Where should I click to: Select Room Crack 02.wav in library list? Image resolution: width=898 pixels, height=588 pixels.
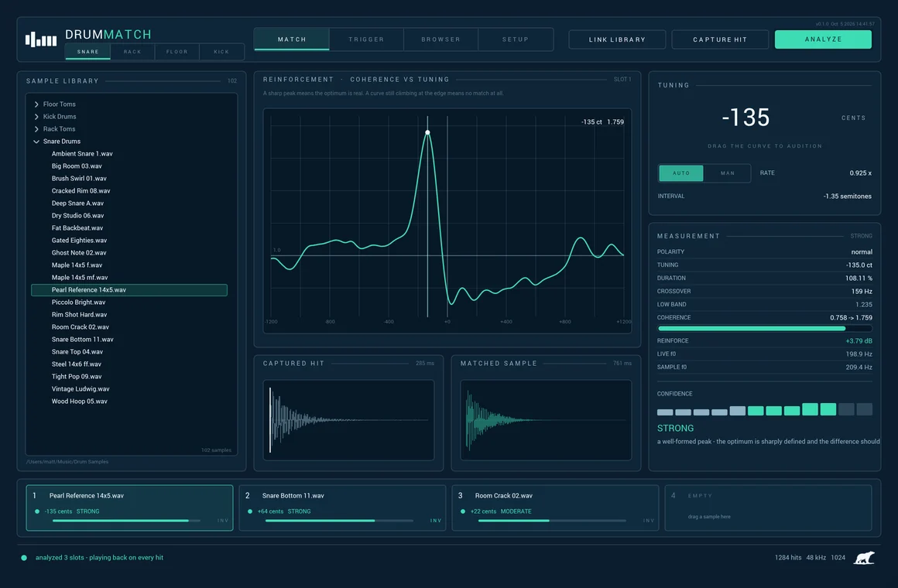coord(129,327)
